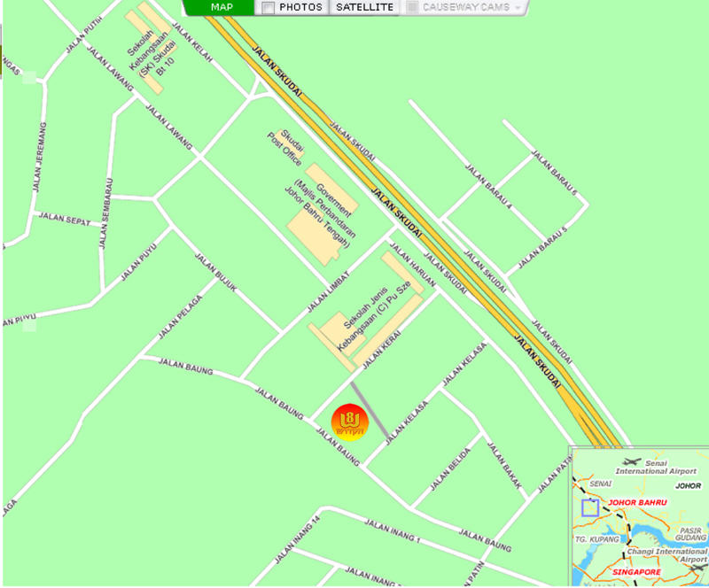Click SINGAPORE label in the minimap
709x588 pixels.
tap(636, 572)
